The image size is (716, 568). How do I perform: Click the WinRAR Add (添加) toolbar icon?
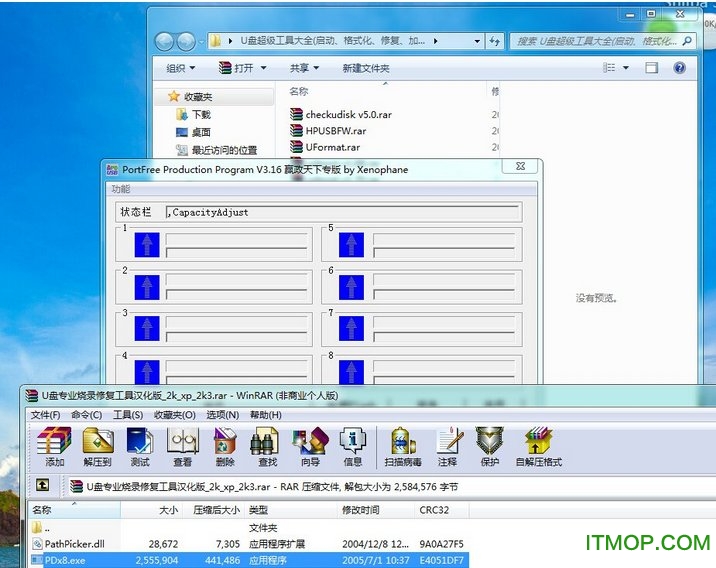coord(54,447)
